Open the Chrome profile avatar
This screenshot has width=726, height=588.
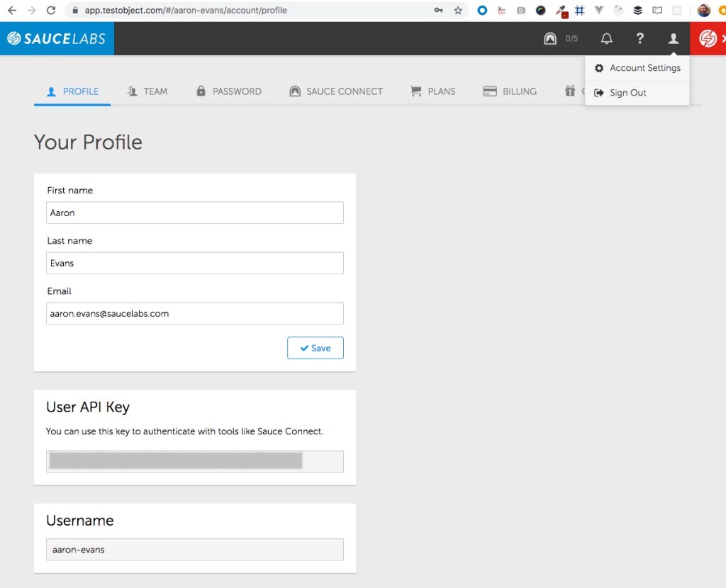(x=703, y=11)
